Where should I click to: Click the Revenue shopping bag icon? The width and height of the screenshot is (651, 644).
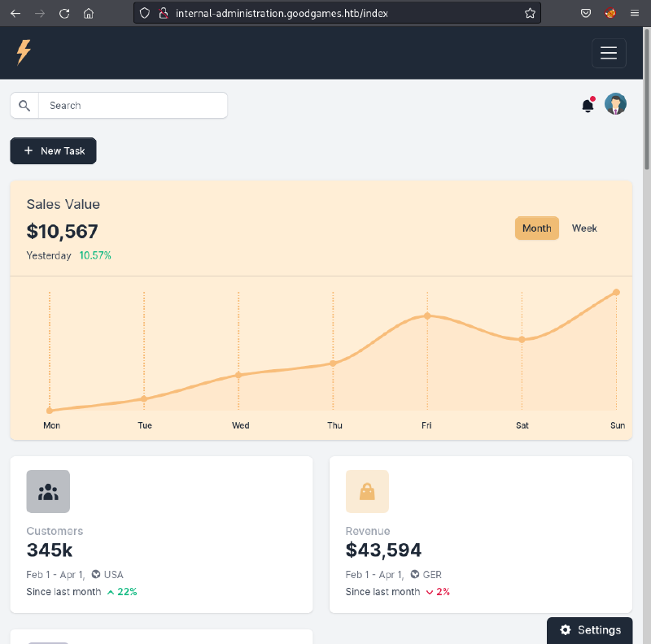coord(367,491)
